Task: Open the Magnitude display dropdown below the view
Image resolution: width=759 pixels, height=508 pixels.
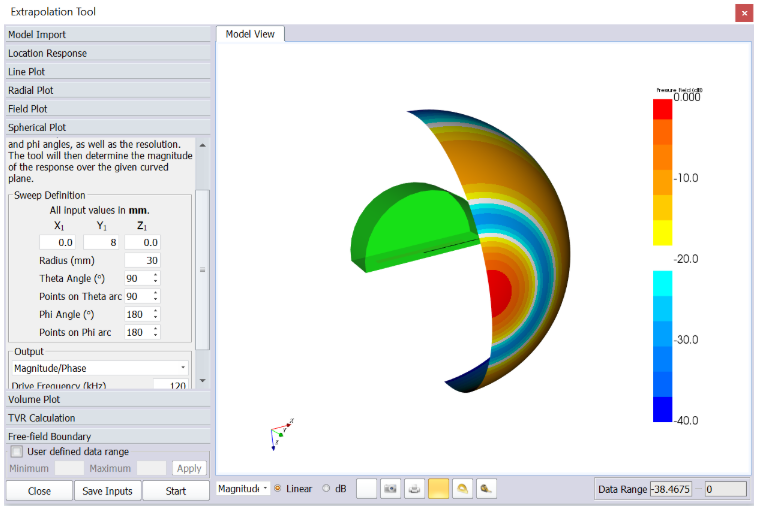Action: pyautogui.click(x=241, y=489)
